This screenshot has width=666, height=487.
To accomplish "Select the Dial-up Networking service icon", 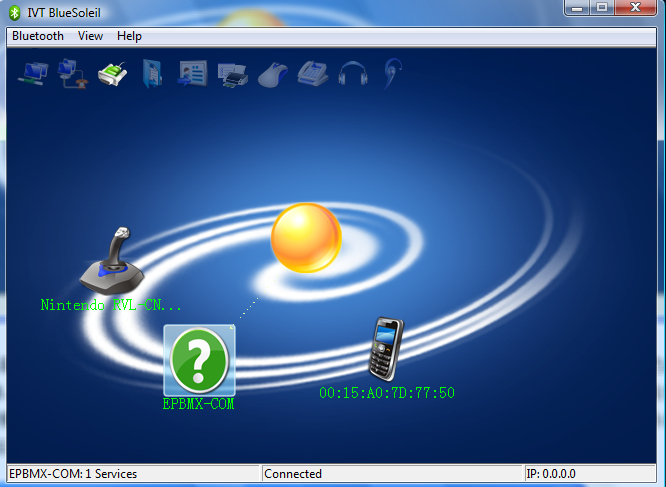I will [73, 74].
